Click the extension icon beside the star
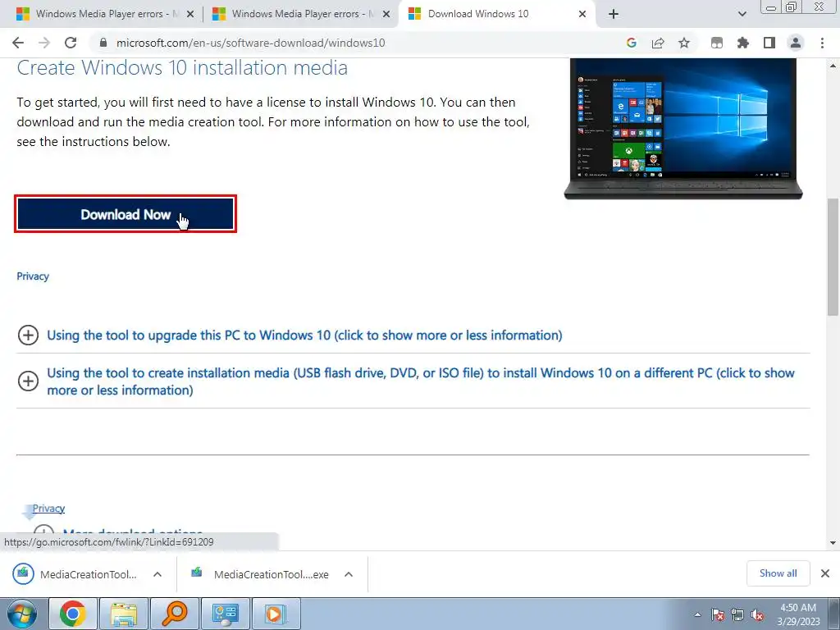This screenshot has height=630, width=840. [717, 43]
